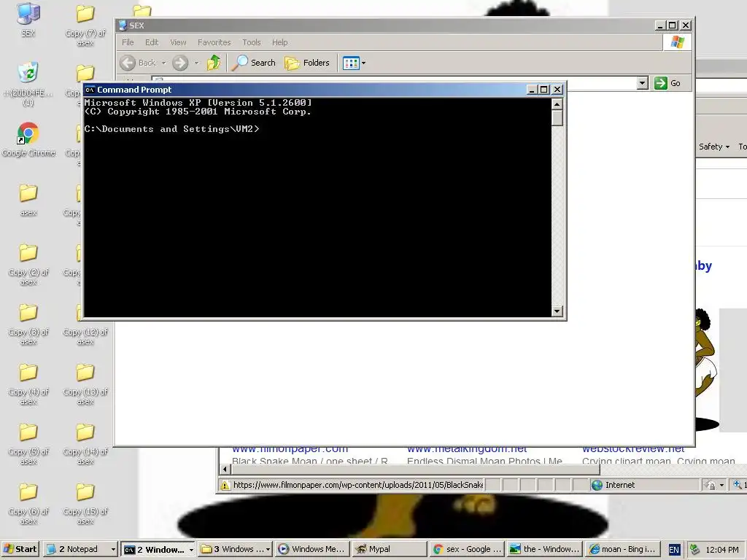The image size is (747, 560).
Task: Click scroll down arrow in Command Prompt
Action: tap(557, 311)
